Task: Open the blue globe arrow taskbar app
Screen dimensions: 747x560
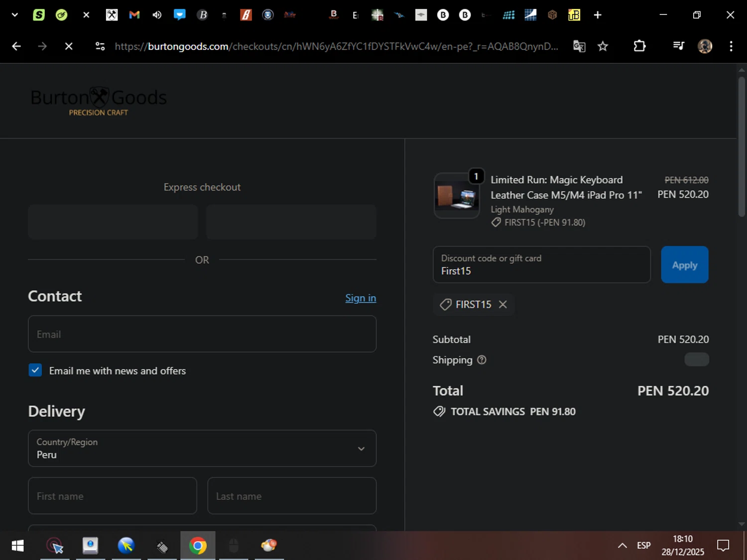Action: tap(126, 546)
